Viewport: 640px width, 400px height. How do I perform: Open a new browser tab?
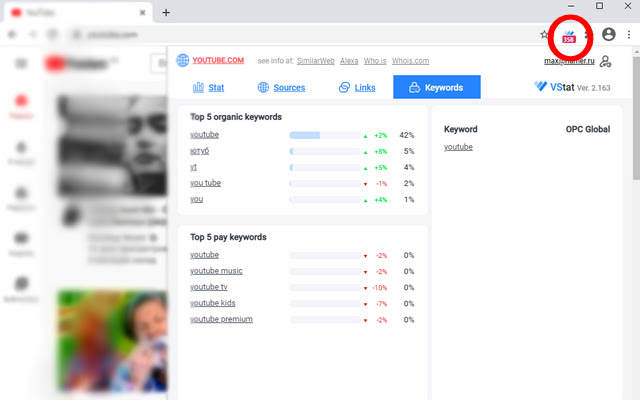click(x=166, y=13)
